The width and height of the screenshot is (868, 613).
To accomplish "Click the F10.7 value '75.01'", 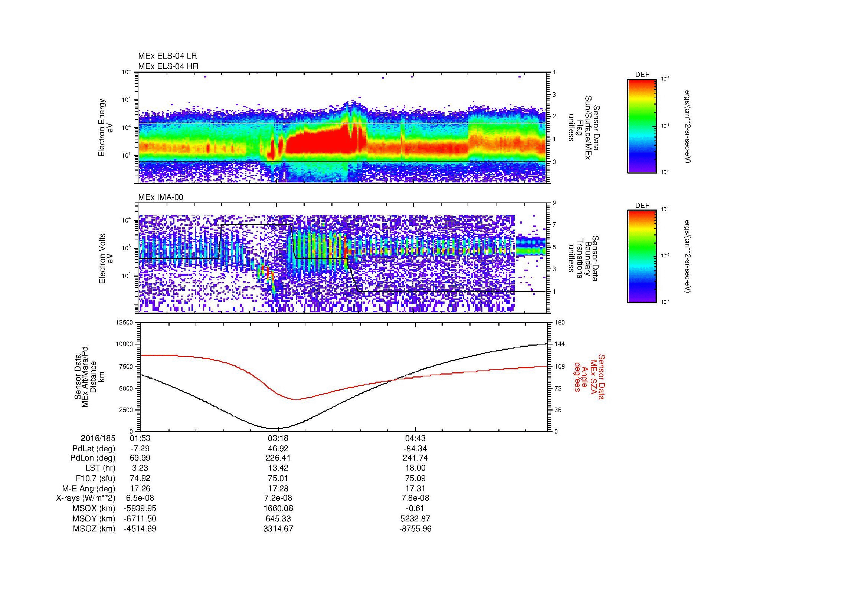I will [278, 478].
